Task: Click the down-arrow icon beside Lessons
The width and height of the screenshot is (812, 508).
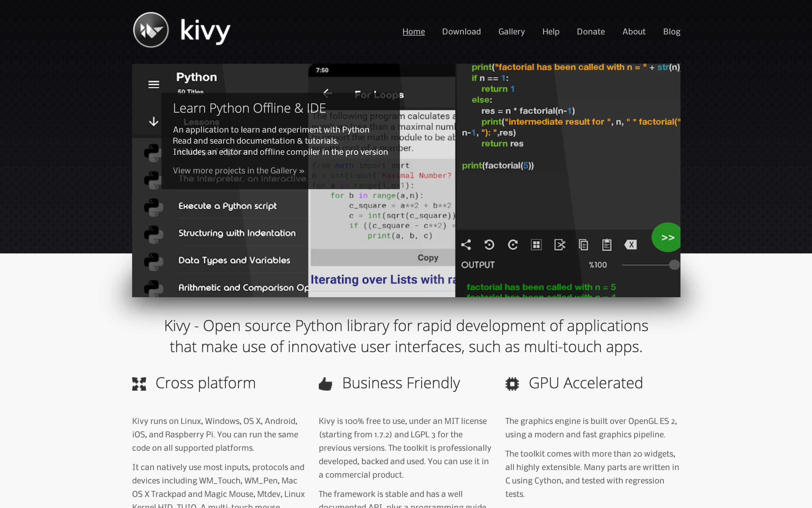Action: click(x=154, y=121)
